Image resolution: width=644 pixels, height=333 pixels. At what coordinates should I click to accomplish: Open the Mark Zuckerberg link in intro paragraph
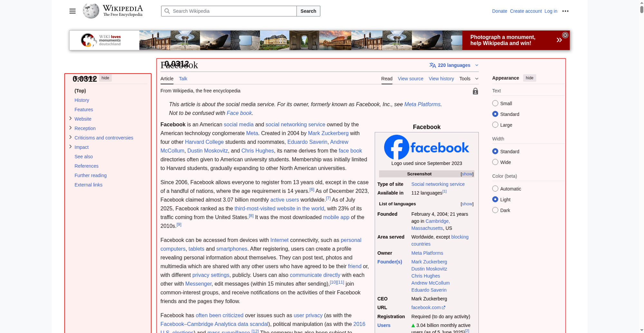click(328, 133)
